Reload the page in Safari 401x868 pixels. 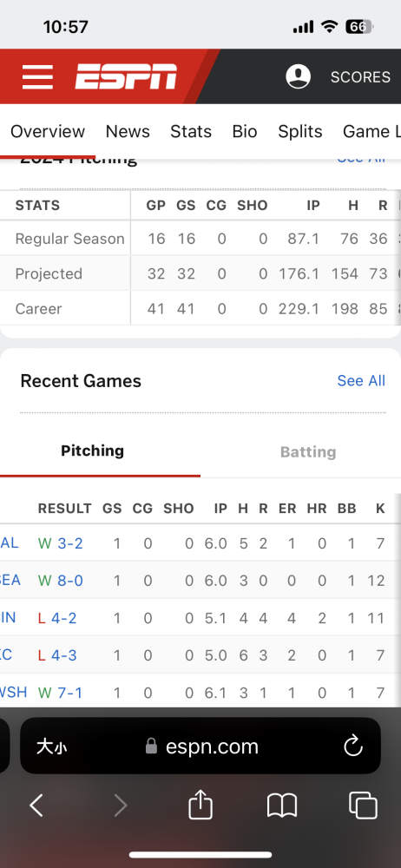click(x=352, y=746)
